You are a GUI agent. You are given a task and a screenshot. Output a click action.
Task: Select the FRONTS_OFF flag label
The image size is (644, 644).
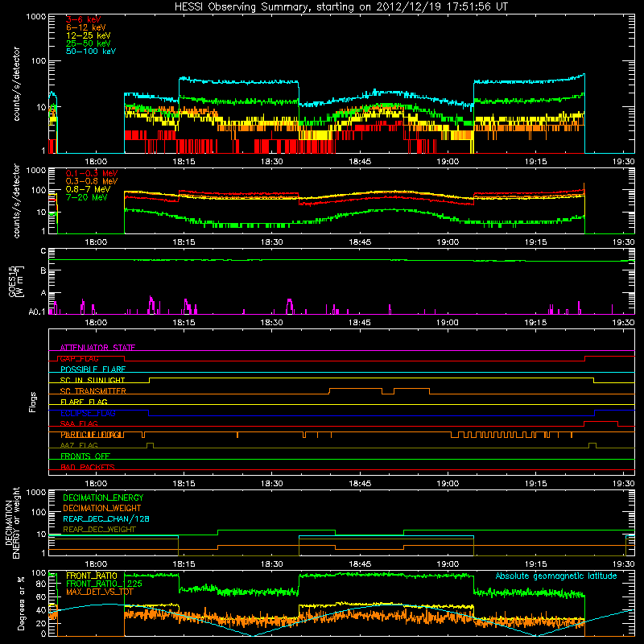click(85, 456)
